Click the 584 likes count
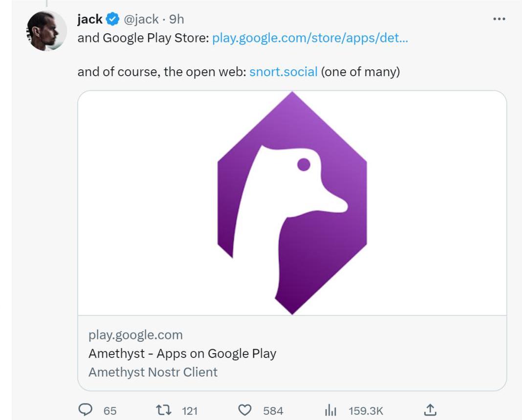 pos(273,411)
